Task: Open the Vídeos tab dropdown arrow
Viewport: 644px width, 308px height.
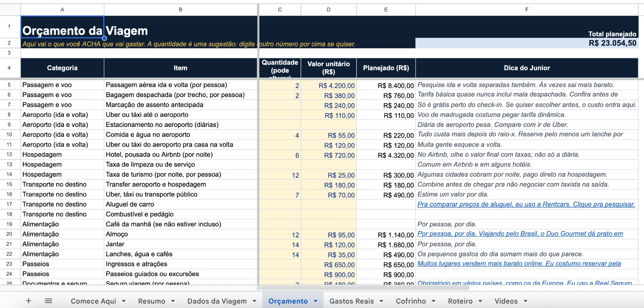Action: 526,301
